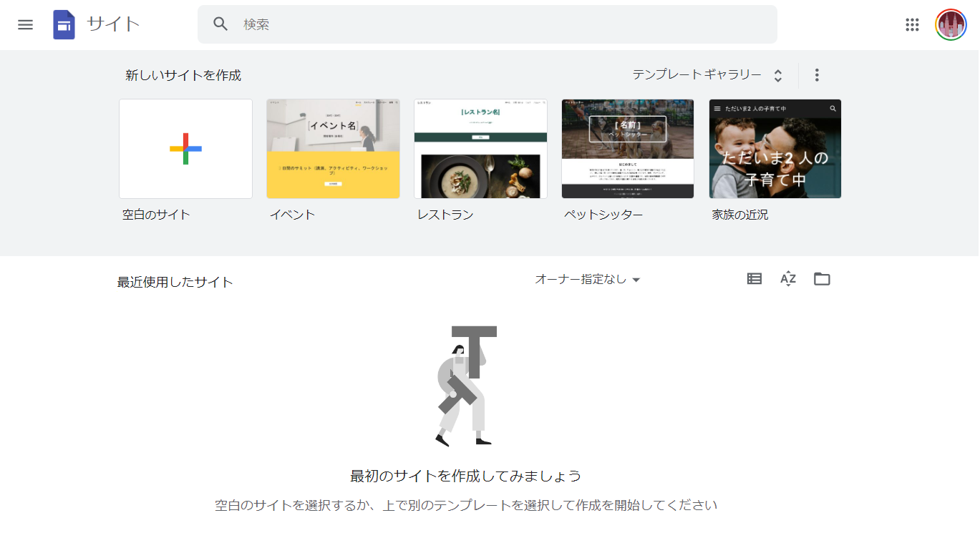This screenshot has width=980, height=533.
Task: Open the more options three-dot menu
Action: (817, 75)
